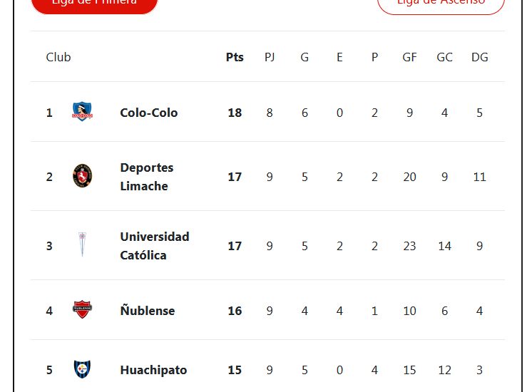Click the GF column header
This screenshot has height=392, width=532.
coord(409,57)
